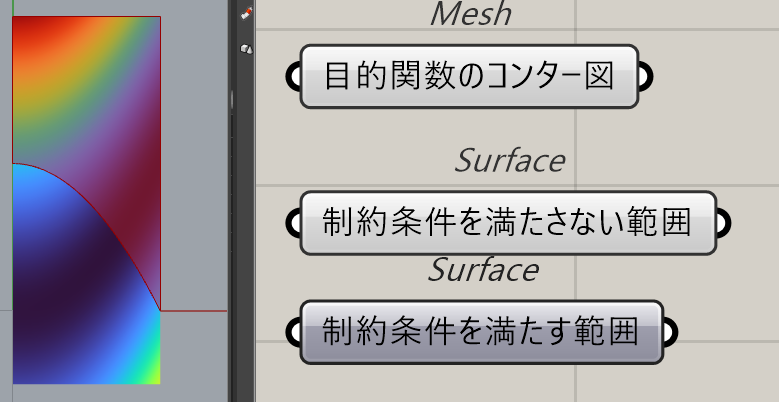The width and height of the screenshot is (779, 402).
Task: Click output grip of 制約条件を満たさない範囲
Action: pyautogui.click(x=724, y=223)
